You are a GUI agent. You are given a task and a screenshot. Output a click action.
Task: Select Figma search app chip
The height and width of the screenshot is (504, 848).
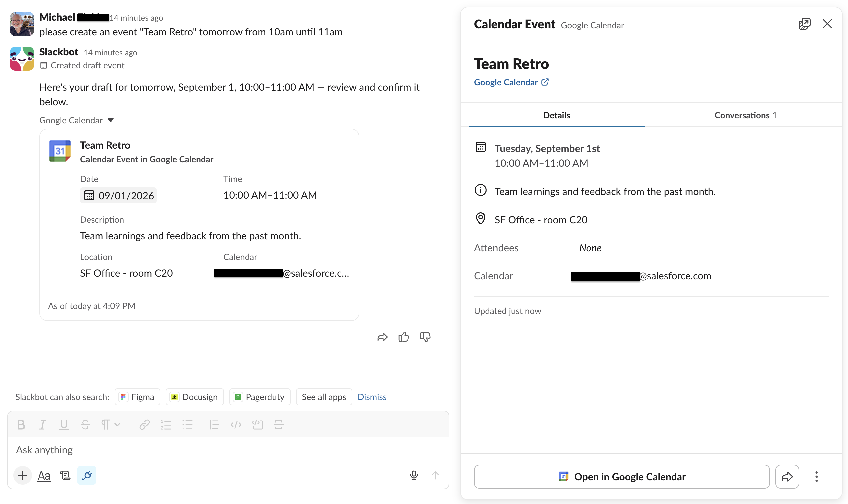pos(138,397)
